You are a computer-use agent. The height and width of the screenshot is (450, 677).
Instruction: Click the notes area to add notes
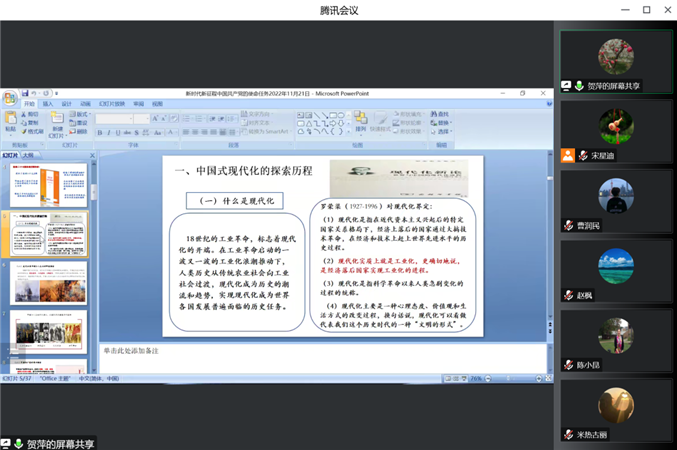point(320,352)
